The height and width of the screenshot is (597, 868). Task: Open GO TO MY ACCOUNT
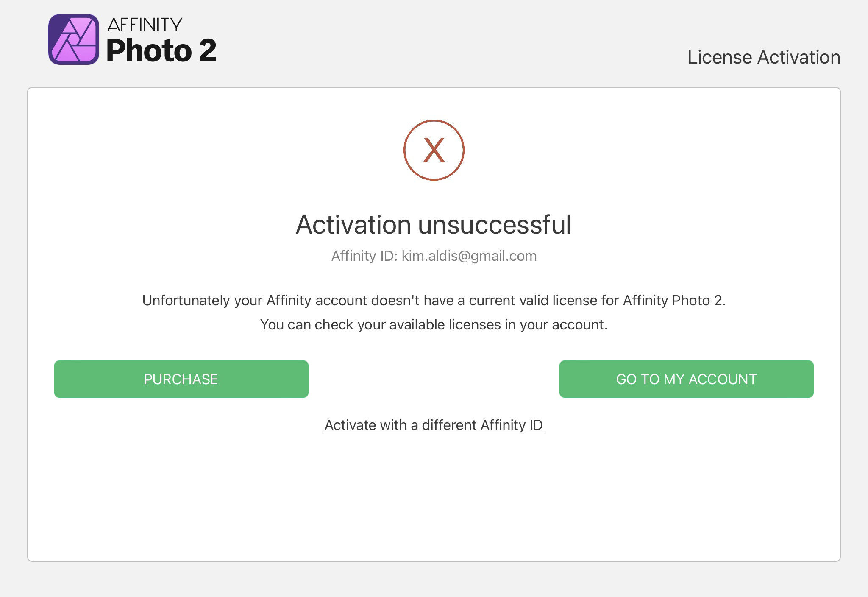pyautogui.click(x=686, y=379)
